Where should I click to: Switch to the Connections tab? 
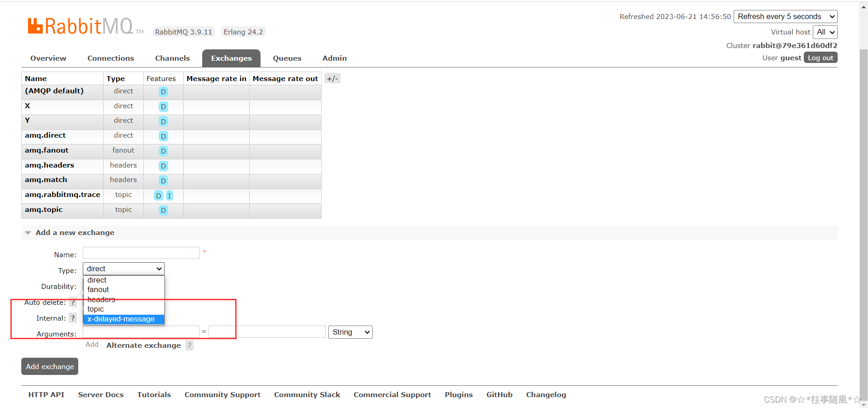coord(111,58)
